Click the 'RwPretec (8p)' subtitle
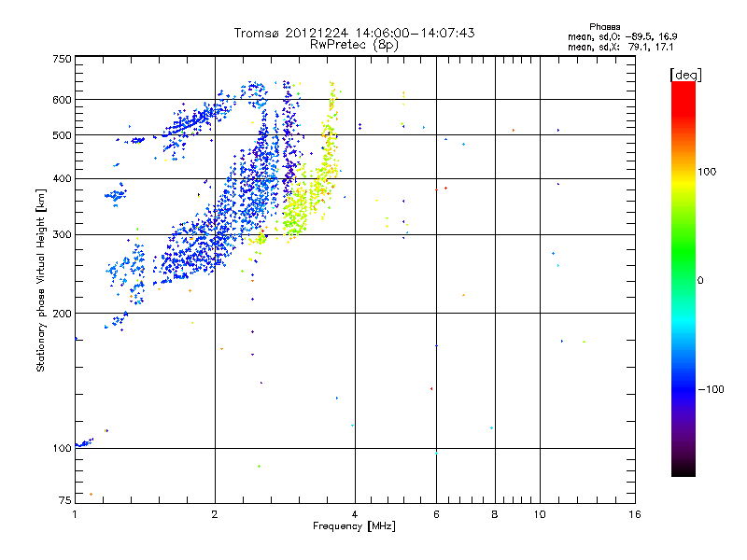747x560 pixels. click(x=354, y=45)
